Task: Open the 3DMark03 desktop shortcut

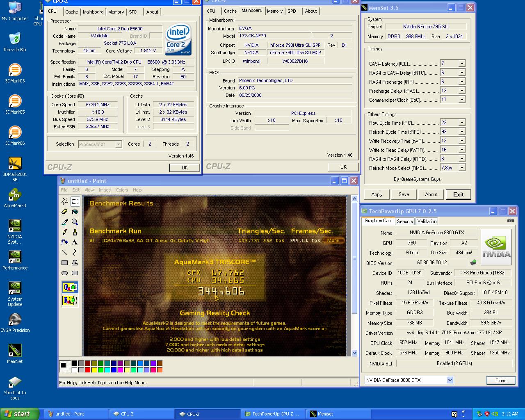Action: coord(15,73)
